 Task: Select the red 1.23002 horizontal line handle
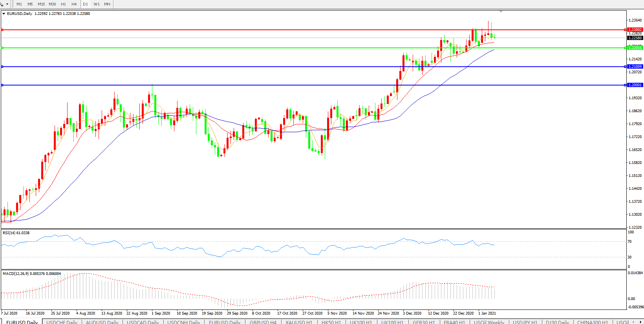(2, 30)
